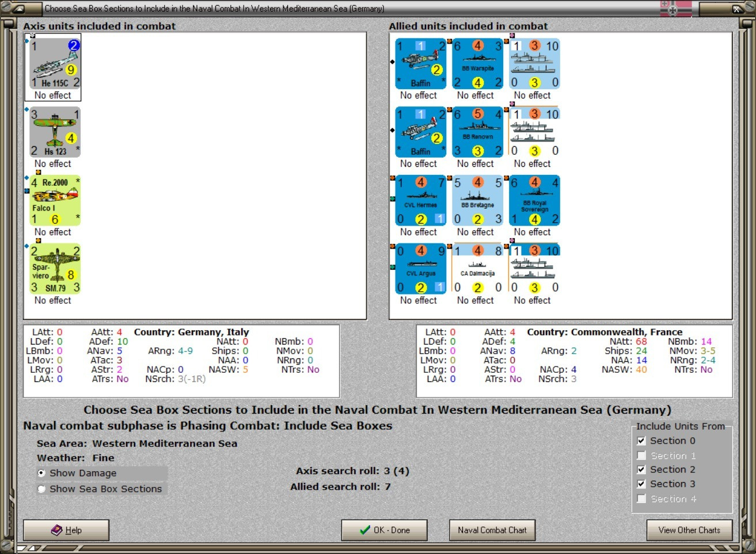
Task: Switch to Show Sea Box Sections
Action: 41,489
